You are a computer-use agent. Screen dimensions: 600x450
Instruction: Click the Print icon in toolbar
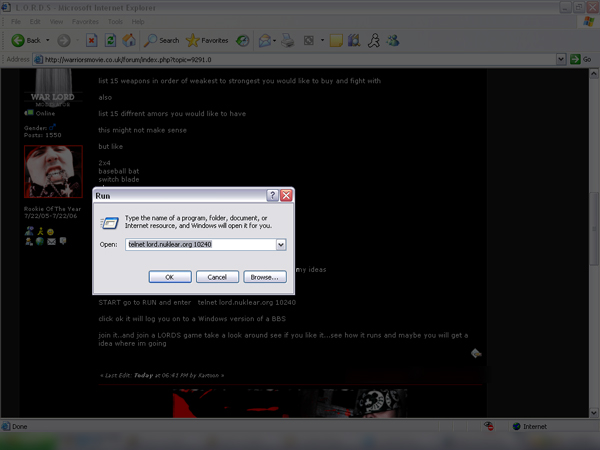pyautogui.click(x=289, y=41)
